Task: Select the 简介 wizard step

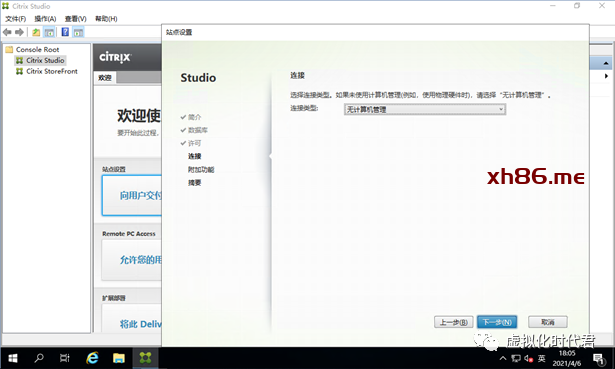Action: click(194, 117)
